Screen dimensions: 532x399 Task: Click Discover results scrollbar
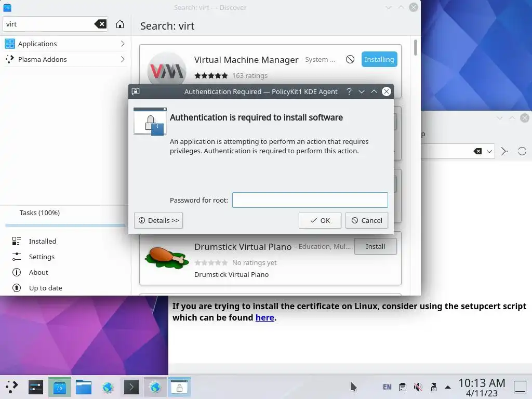click(x=415, y=47)
